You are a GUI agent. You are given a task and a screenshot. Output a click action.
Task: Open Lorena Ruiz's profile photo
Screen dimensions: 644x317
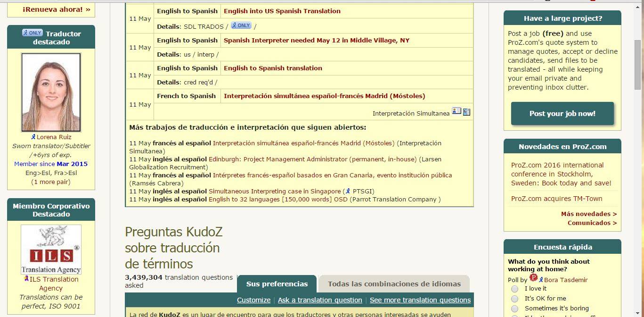click(51, 92)
